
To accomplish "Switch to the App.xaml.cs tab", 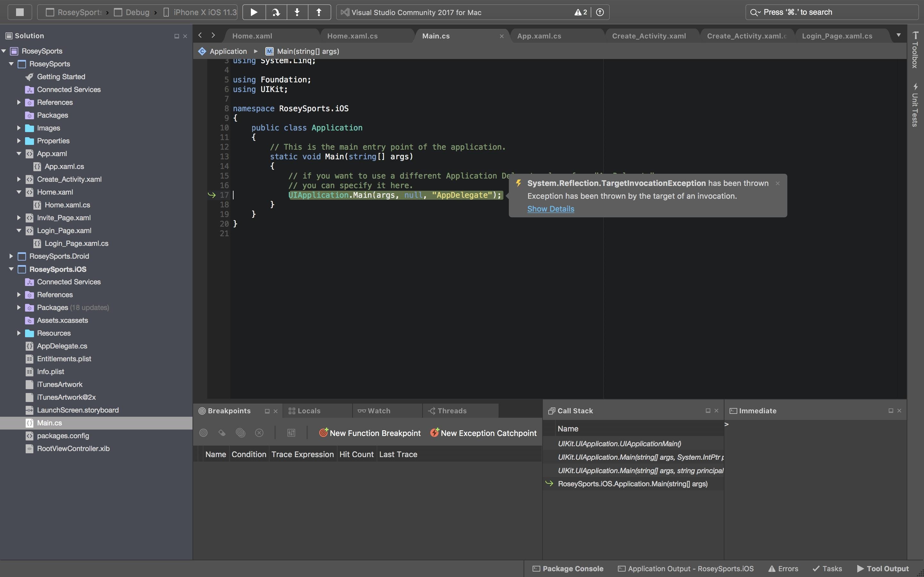I will 539,36.
